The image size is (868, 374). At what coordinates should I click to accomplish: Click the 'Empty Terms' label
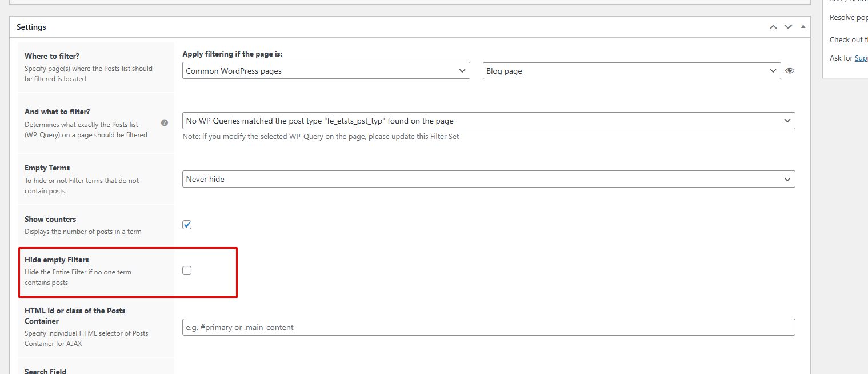pos(47,168)
